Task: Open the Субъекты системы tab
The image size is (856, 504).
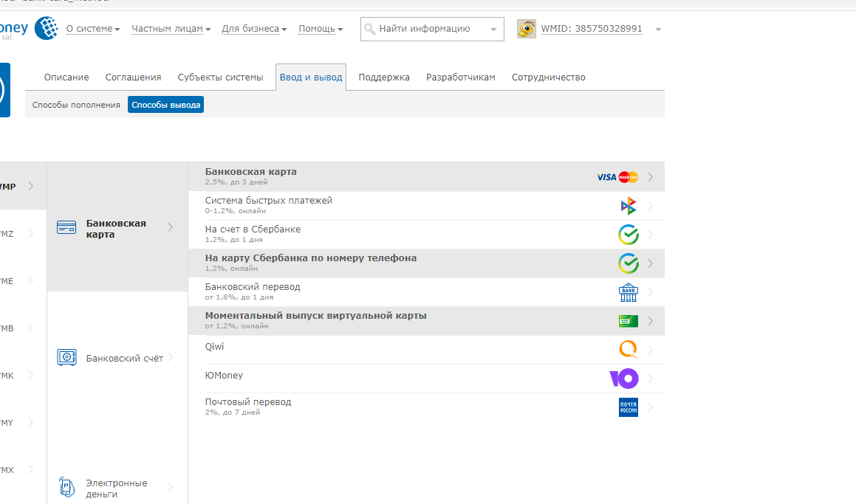Action: pyautogui.click(x=221, y=77)
